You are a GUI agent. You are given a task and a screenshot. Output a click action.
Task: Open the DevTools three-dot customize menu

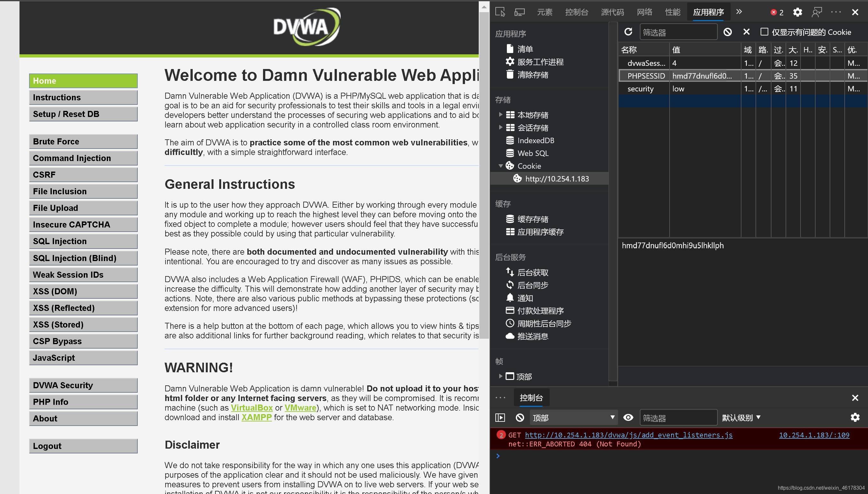tap(836, 12)
